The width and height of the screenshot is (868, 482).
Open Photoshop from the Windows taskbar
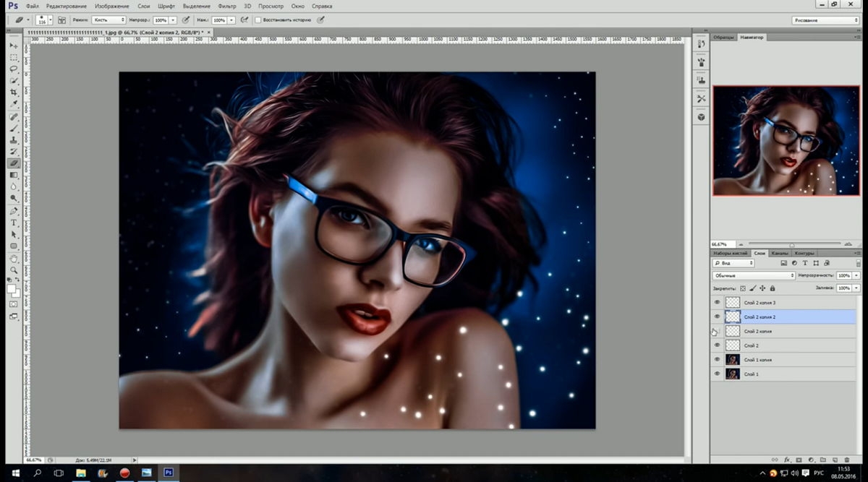tap(169, 473)
